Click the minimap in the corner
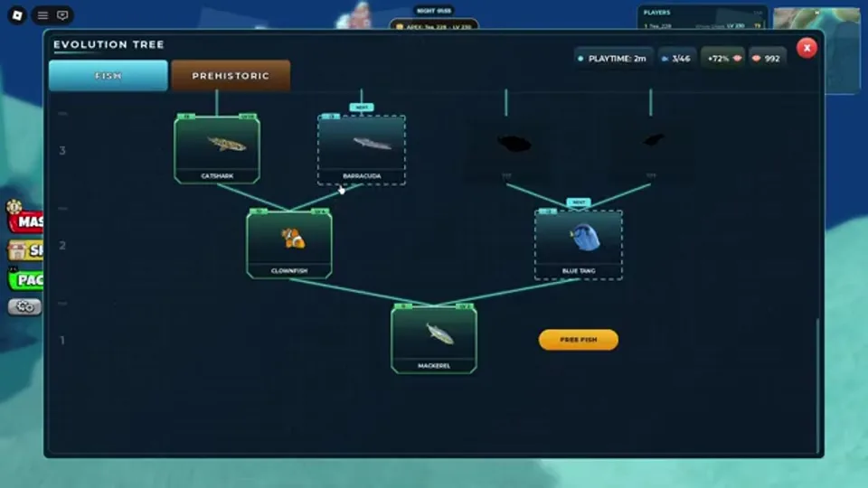This screenshot has width=868, height=488. (x=817, y=50)
